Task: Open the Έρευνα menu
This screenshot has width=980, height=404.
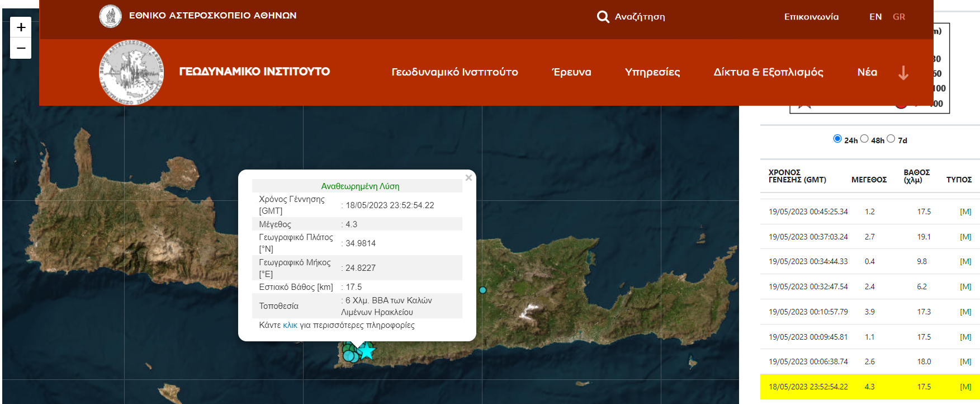Action: pos(571,72)
